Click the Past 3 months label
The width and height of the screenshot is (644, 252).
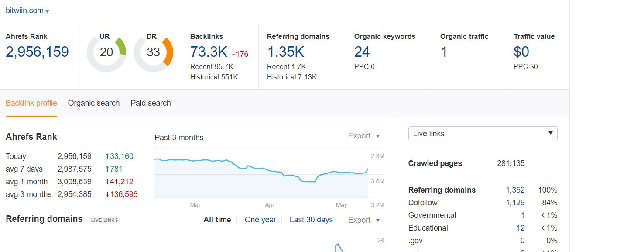(x=179, y=138)
